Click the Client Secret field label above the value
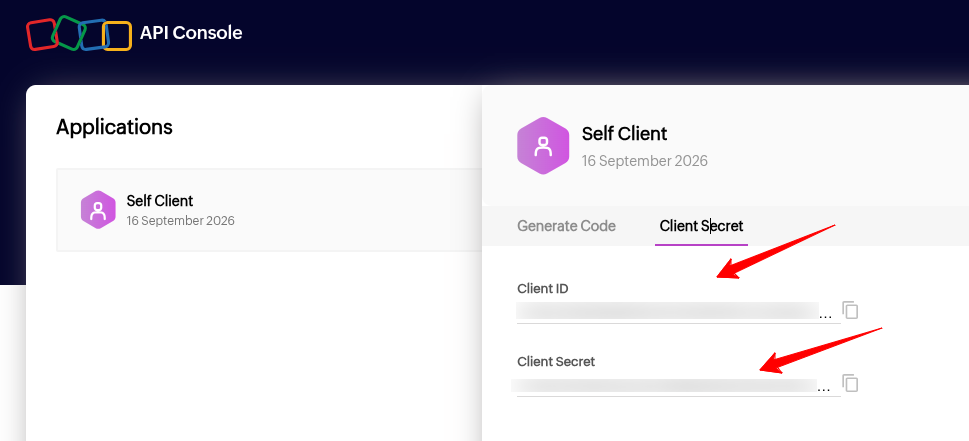This screenshot has width=969, height=441. pyautogui.click(x=556, y=361)
